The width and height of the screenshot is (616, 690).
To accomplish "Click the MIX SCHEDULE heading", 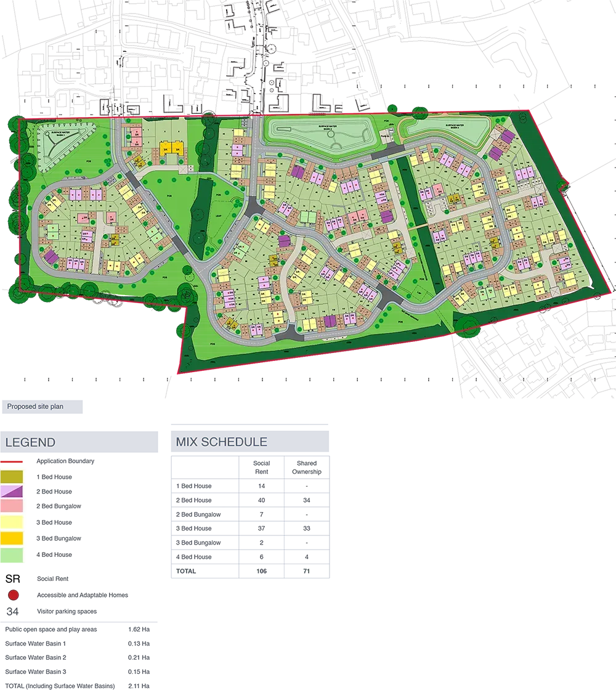I will point(221,442).
